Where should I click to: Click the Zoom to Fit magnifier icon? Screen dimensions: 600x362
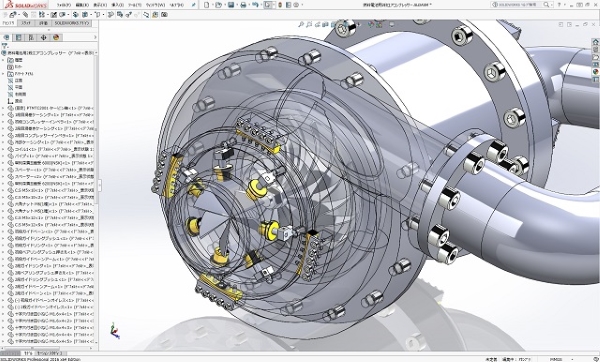coord(301,24)
